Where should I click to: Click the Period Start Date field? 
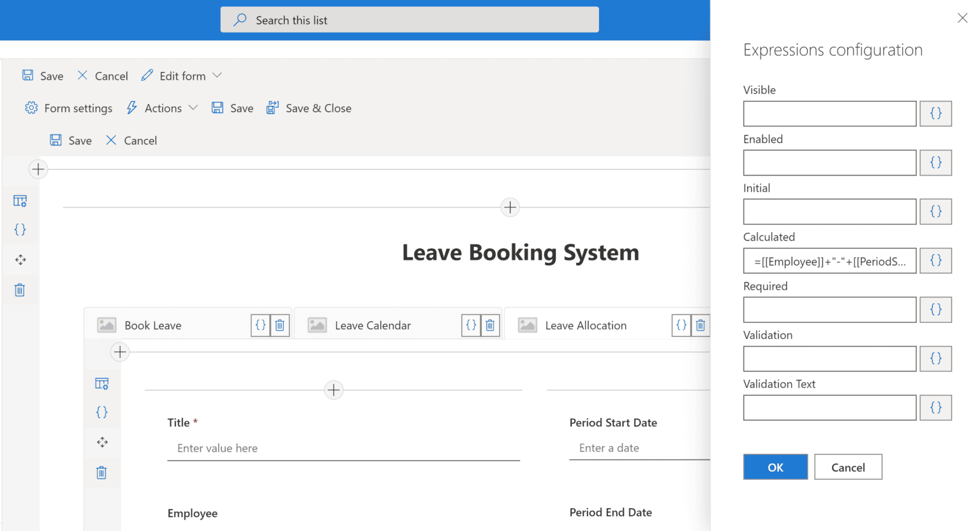[638, 448]
